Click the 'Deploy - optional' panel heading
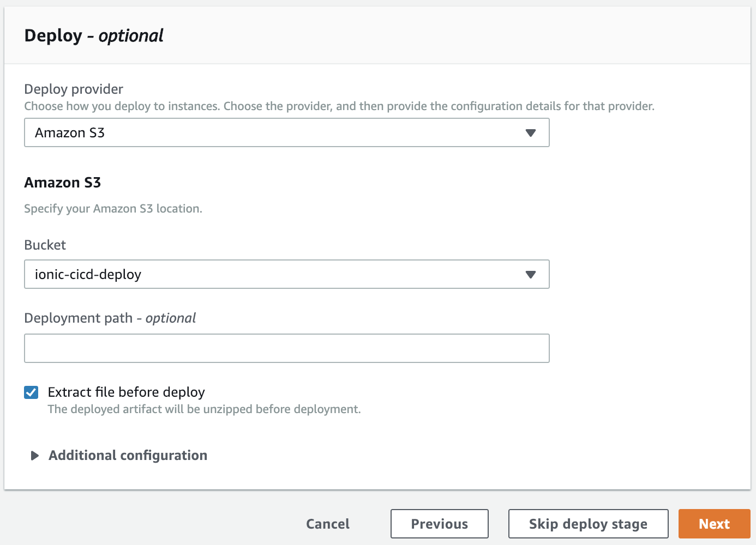 point(94,36)
